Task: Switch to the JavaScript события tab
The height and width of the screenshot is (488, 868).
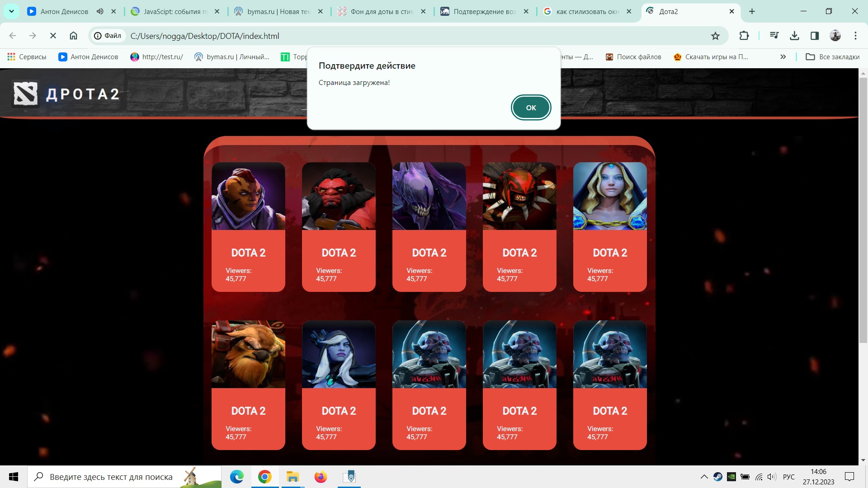Action: 175,11
